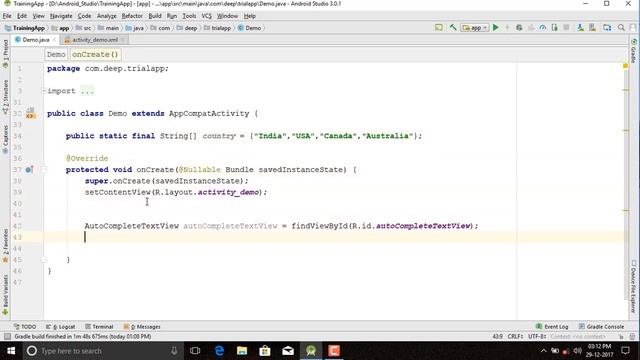The height and width of the screenshot is (360, 640).
Task: Click the related XML gutter icon at line 32
Action: 31,113
